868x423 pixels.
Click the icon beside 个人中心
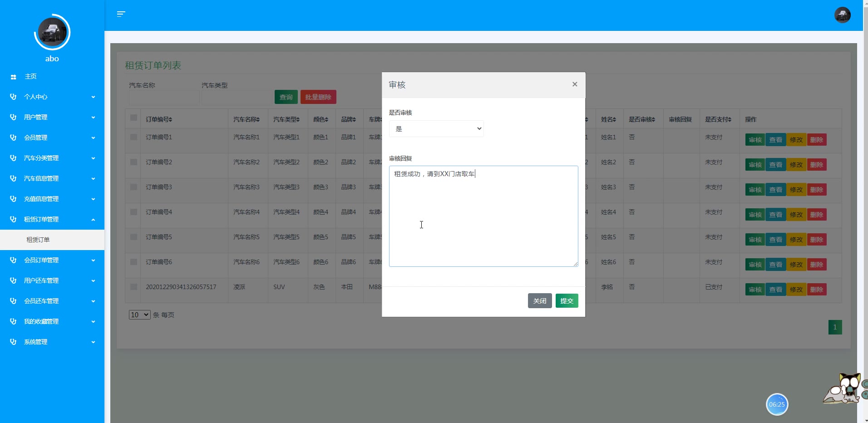[x=13, y=97]
